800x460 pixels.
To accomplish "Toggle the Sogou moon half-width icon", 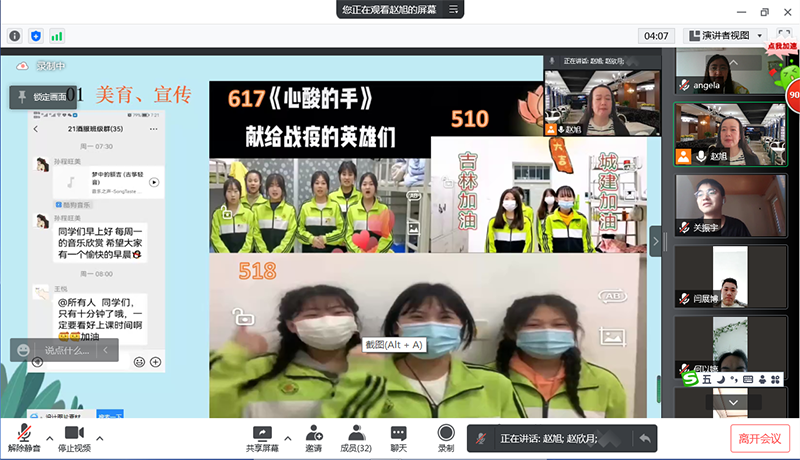I will pos(721,379).
